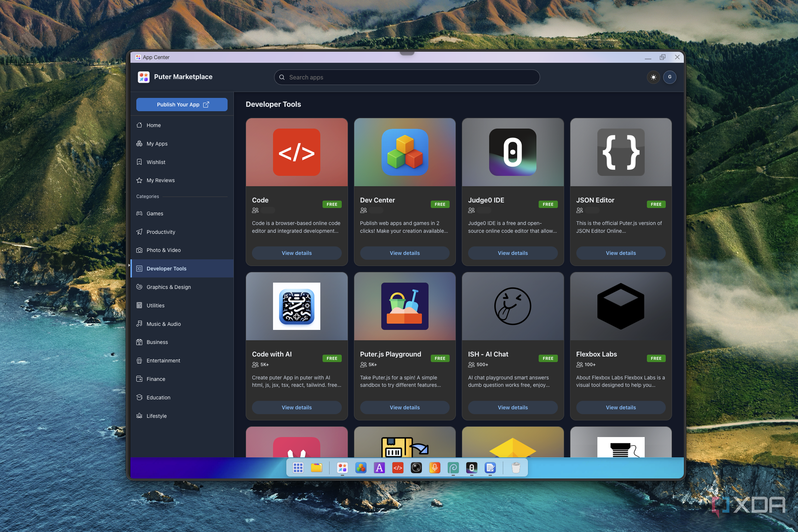The width and height of the screenshot is (798, 532).
Task: View details for Judge0 IDE
Action: [x=513, y=253]
